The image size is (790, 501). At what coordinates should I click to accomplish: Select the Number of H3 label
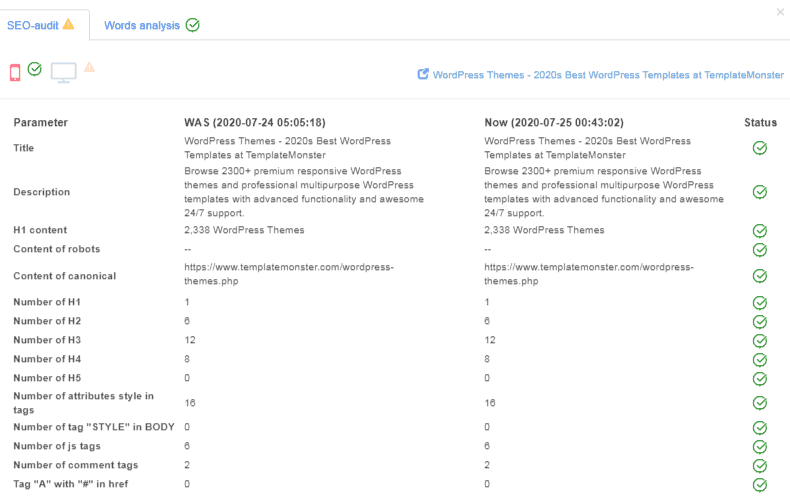coord(47,340)
